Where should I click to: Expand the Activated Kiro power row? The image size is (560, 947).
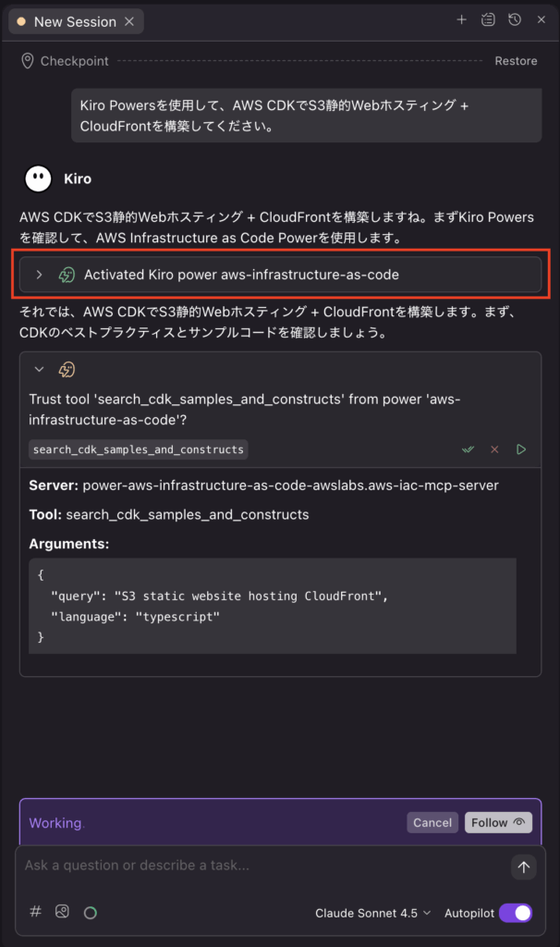39,275
